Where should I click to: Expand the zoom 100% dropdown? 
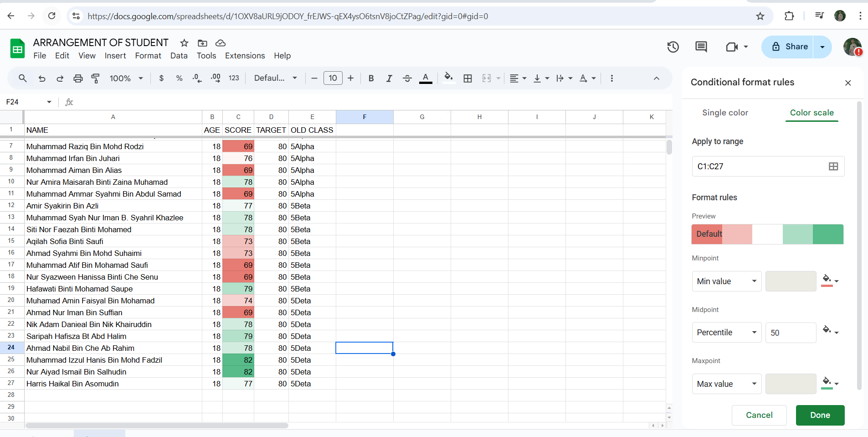pos(126,78)
